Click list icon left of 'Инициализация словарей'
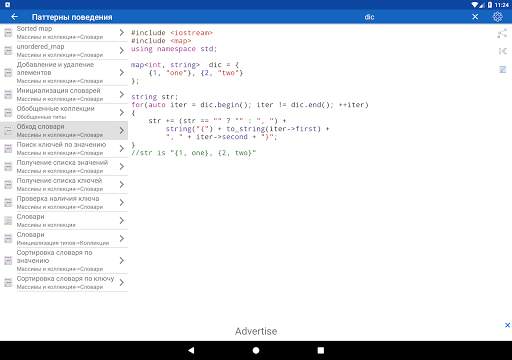This screenshot has width=512, height=360. 8,95
